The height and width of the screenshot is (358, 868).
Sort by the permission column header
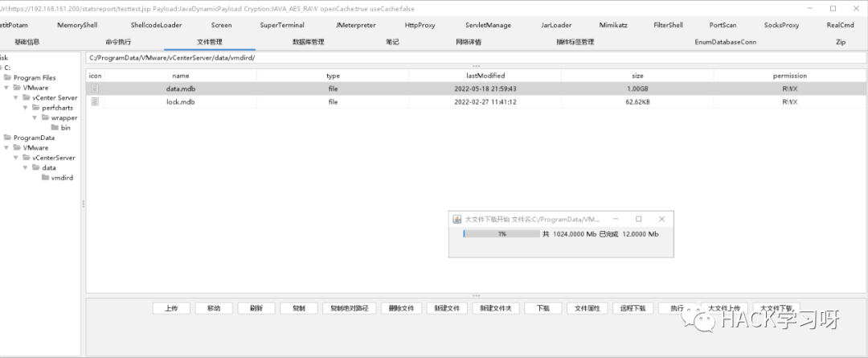click(790, 76)
